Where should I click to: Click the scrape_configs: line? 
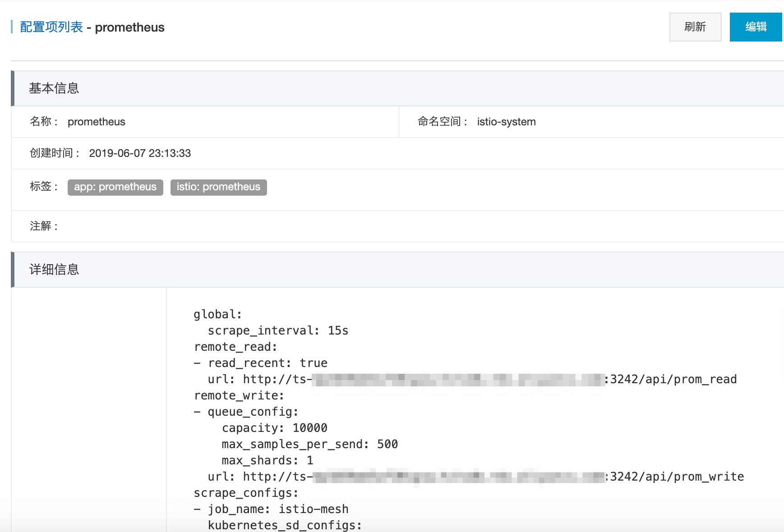(246, 493)
